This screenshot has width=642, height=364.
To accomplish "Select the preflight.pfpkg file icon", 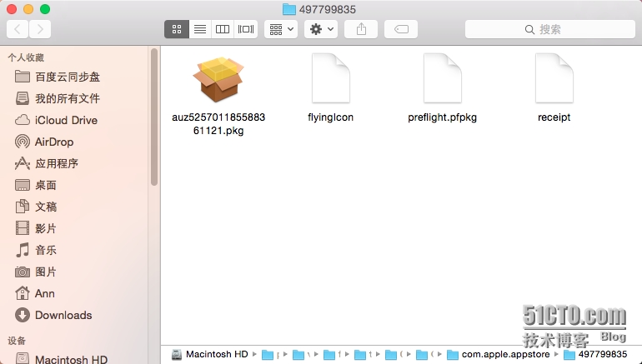I will point(442,80).
